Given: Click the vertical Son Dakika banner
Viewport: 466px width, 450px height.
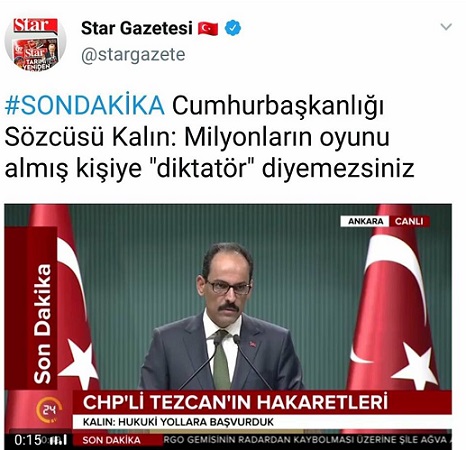Looking at the screenshot, I should (42, 323).
